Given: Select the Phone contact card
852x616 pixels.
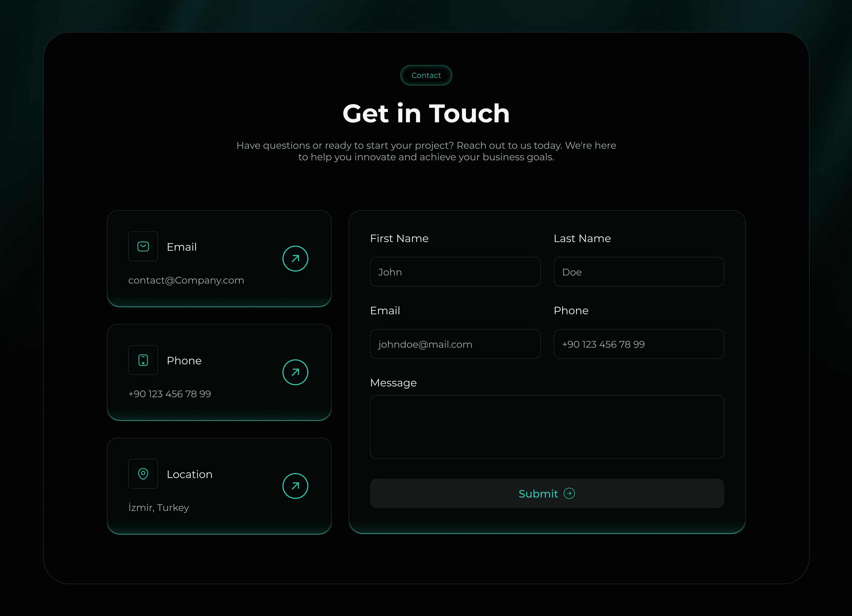Looking at the screenshot, I should 219,372.
